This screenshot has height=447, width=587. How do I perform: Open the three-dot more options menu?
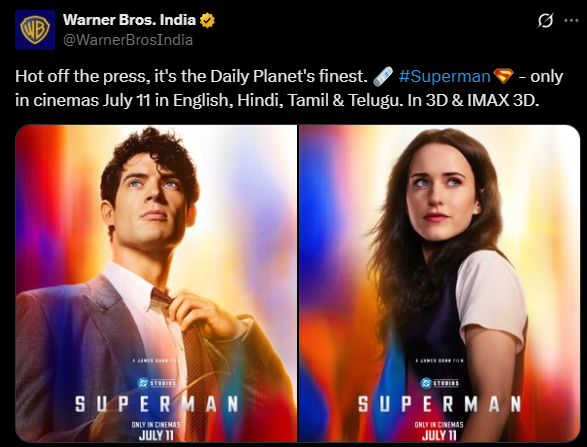tap(571, 21)
